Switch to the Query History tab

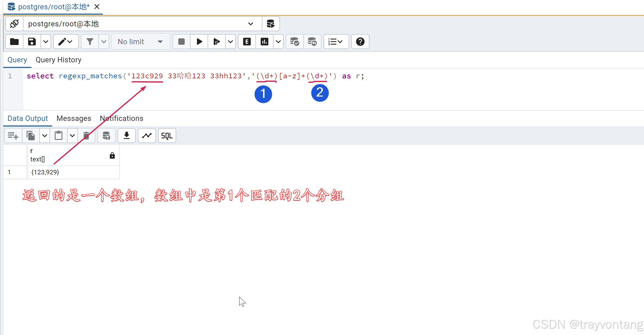tap(59, 60)
